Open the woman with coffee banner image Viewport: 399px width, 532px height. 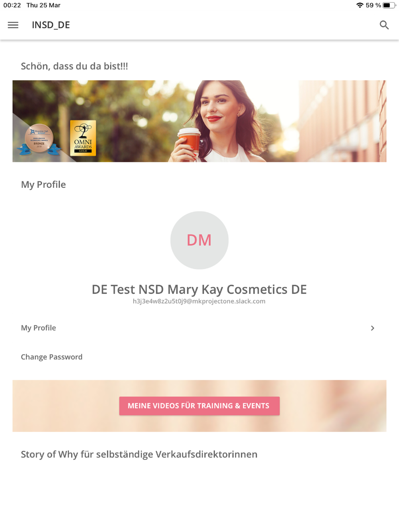[x=199, y=121]
